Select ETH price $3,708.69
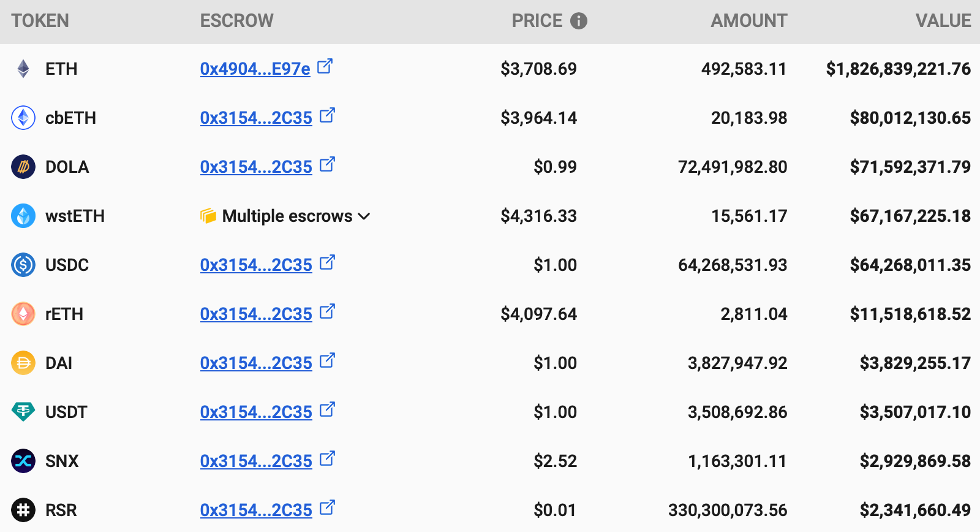This screenshot has height=532, width=980. coord(539,69)
